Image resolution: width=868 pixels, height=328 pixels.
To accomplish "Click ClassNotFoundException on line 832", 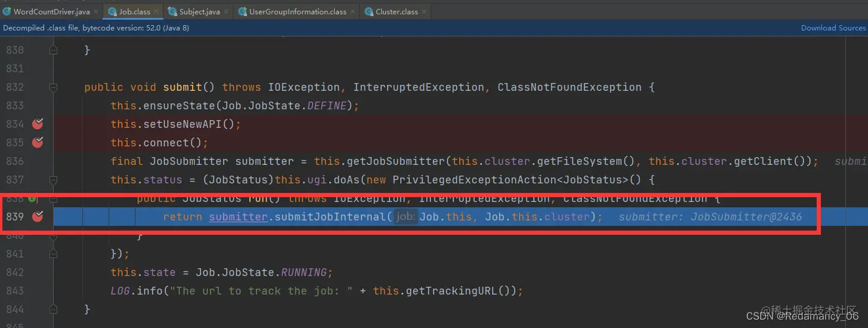I will pyautogui.click(x=570, y=87).
